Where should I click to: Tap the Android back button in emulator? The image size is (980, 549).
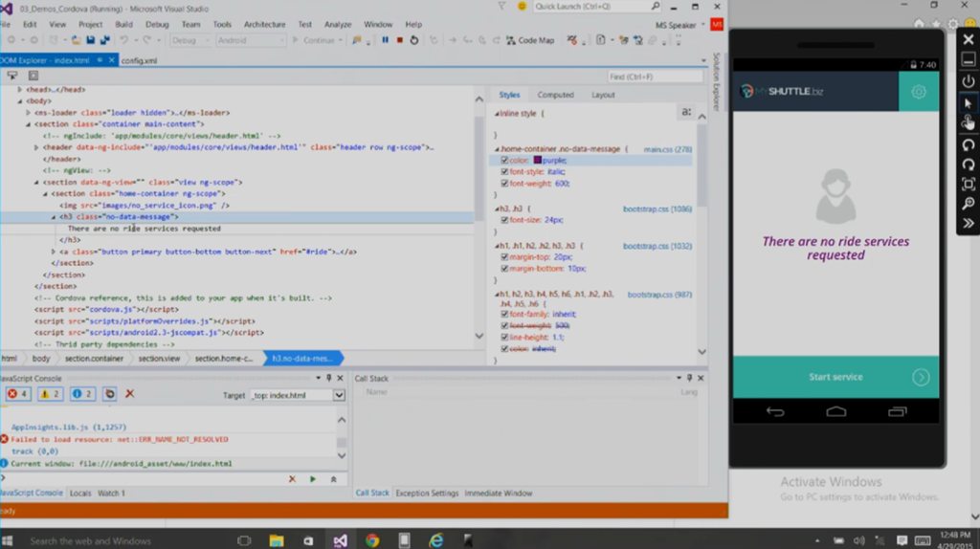775,411
